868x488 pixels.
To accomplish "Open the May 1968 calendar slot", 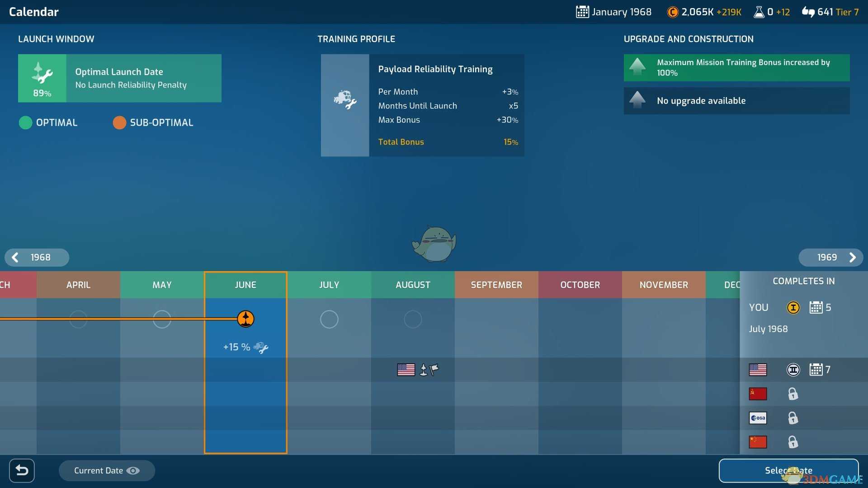I will (x=161, y=318).
